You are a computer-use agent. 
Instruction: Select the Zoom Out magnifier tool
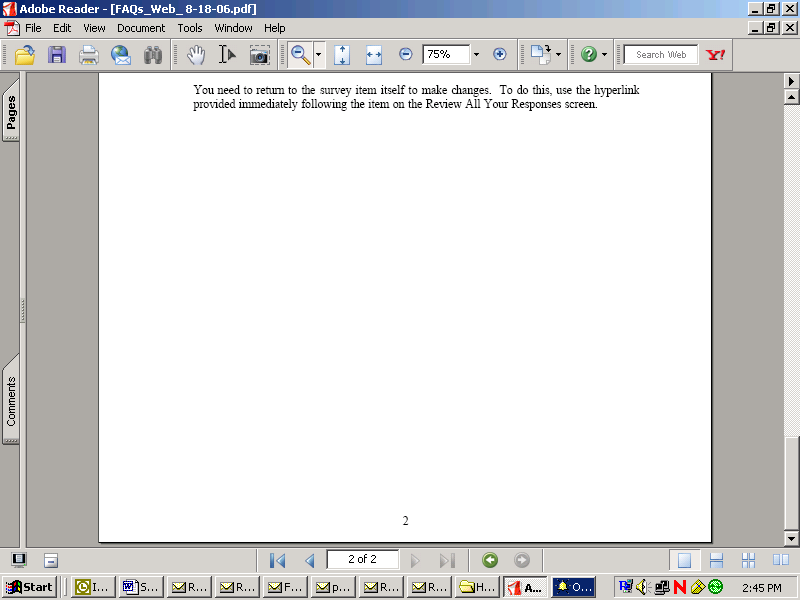click(301, 55)
